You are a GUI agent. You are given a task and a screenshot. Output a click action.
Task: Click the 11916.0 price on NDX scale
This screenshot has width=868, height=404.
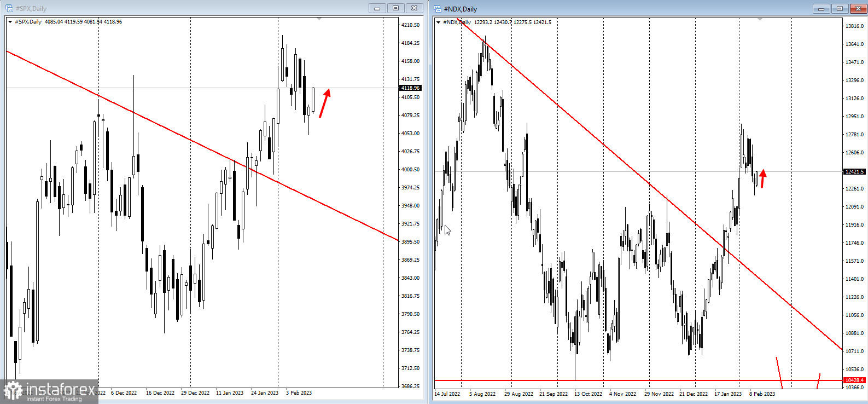pyautogui.click(x=854, y=225)
